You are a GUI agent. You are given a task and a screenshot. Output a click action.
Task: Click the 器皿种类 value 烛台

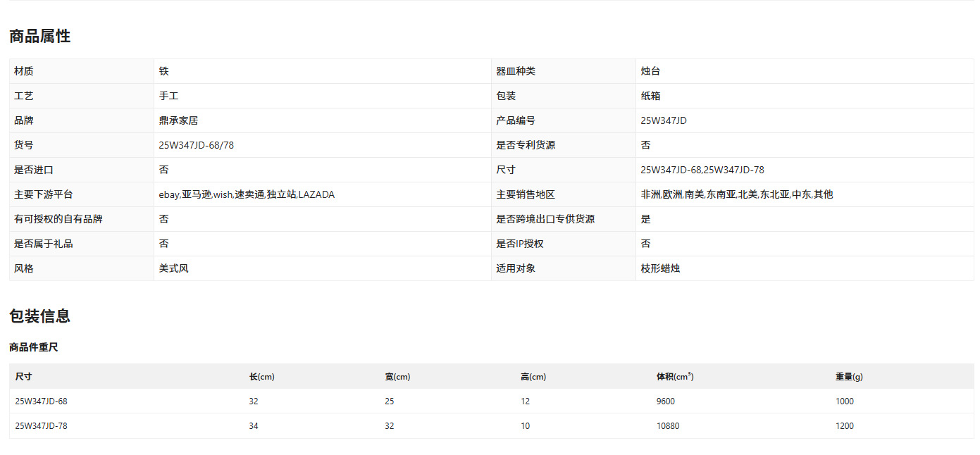click(x=650, y=71)
